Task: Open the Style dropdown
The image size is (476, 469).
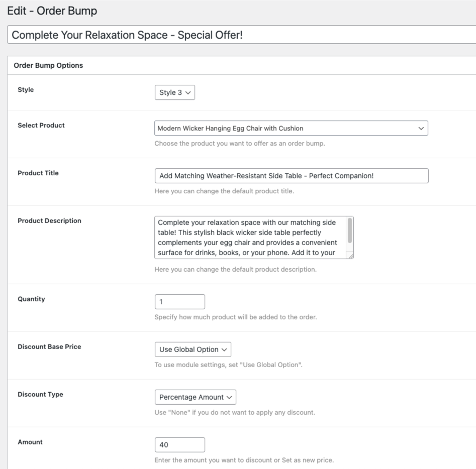Action: click(x=174, y=93)
